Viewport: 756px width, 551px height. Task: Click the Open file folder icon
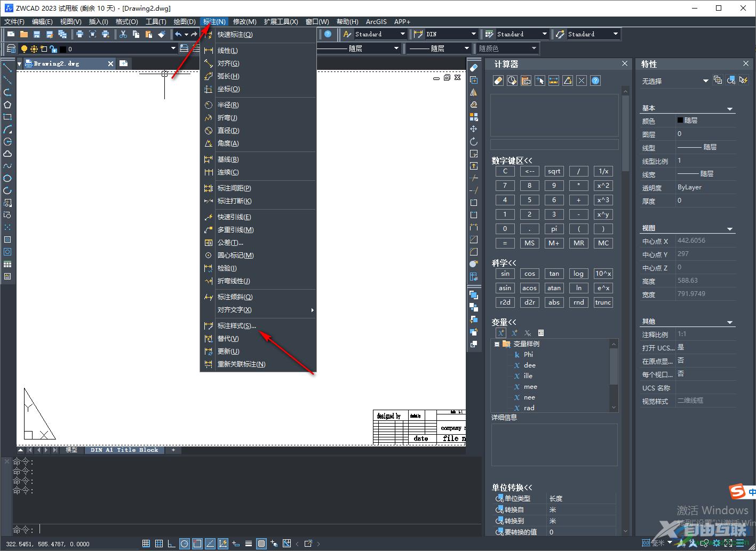coord(24,34)
